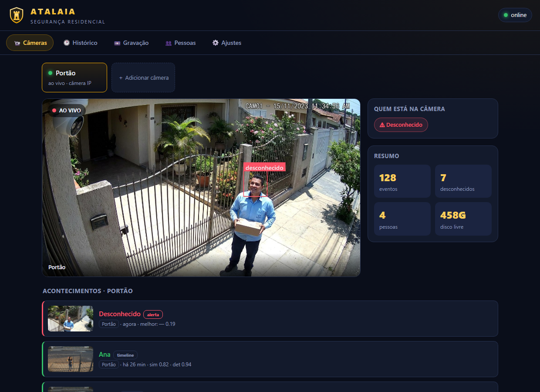Click the green online status dot
540x392 pixels.
[x=506, y=15]
